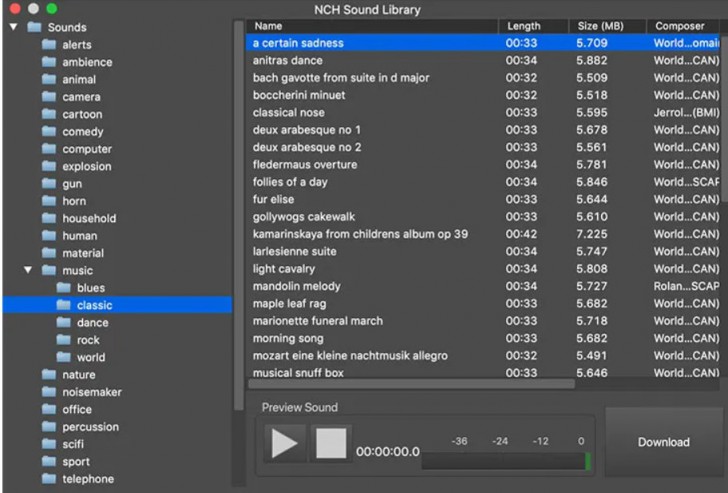Click the telephone folder icon

(x=49, y=478)
